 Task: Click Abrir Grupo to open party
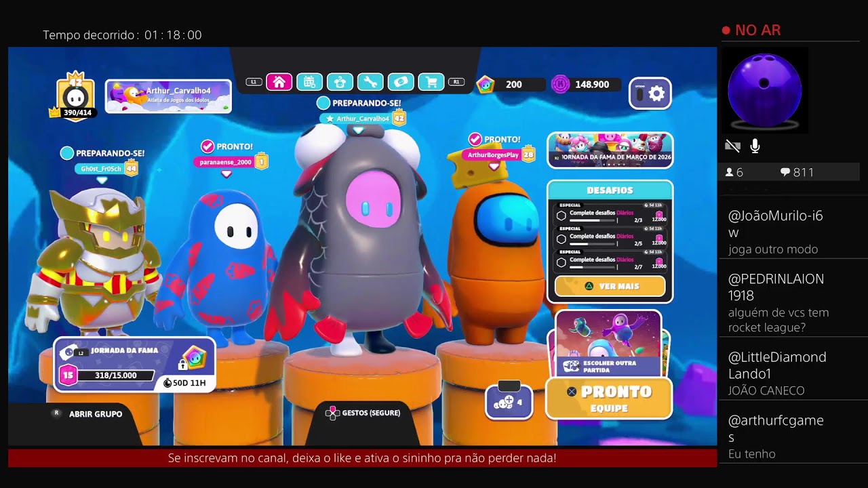pos(88,413)
